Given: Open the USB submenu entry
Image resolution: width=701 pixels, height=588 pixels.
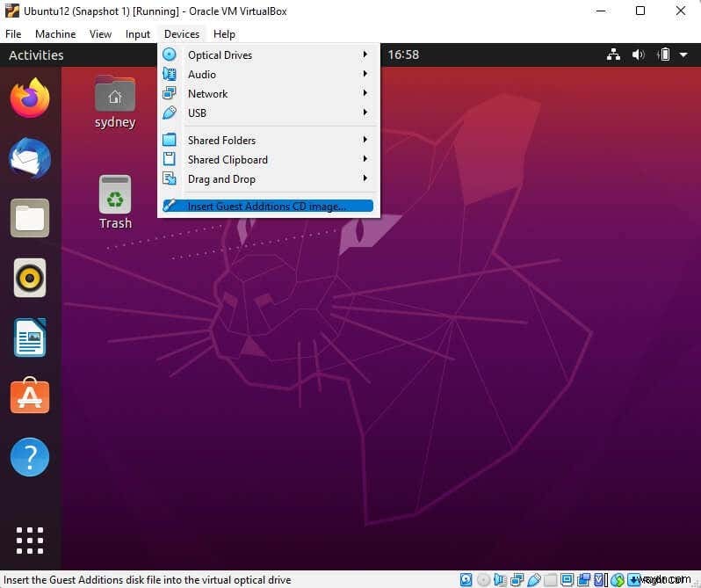Looking at the screenshot, I should [268, 113].
